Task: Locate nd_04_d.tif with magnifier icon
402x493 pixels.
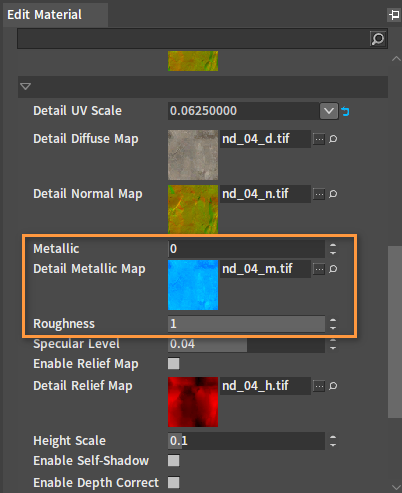Action: tap(333, 139)
